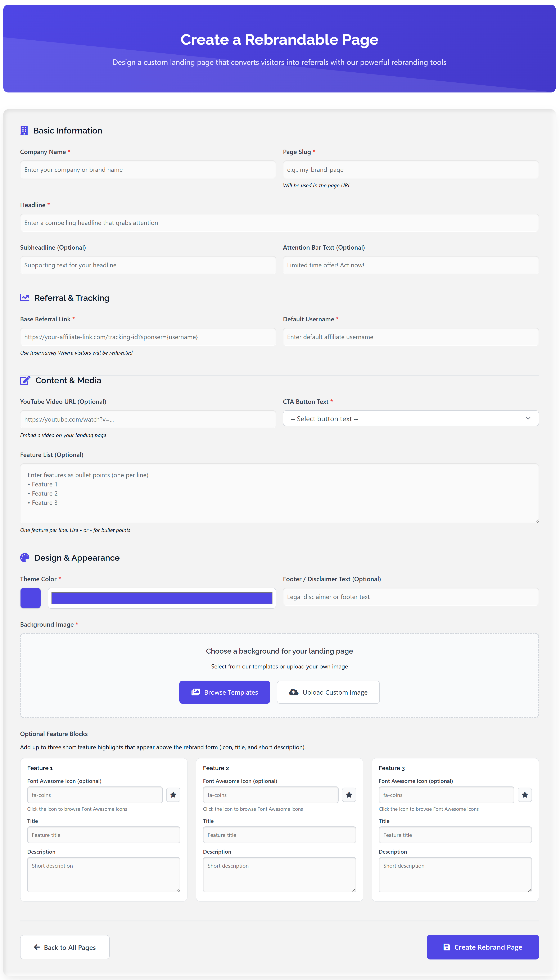The height and width of the screenshot is (980, 560).
Task: Click into the Page Slug field
Action: point(410,169)
